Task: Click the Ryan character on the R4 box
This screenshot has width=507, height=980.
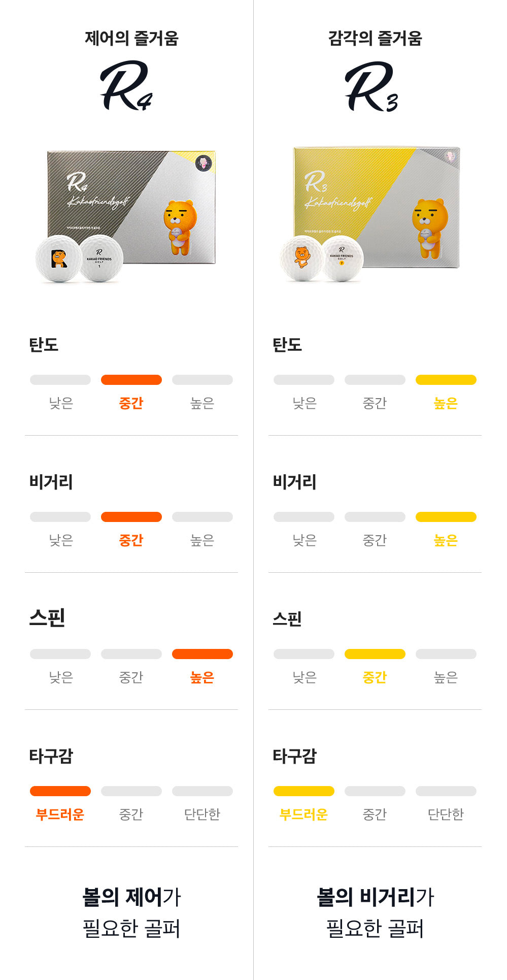Action: click(180, 226)
